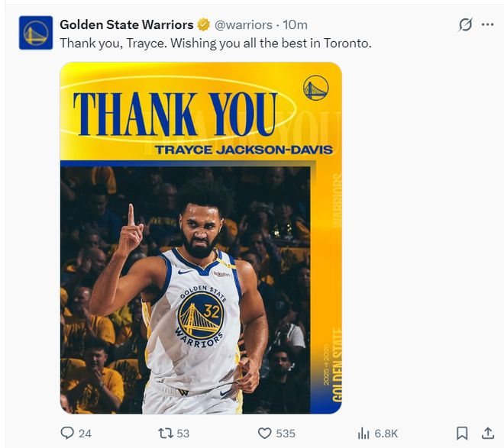Bookmark this post

[462, 433]
